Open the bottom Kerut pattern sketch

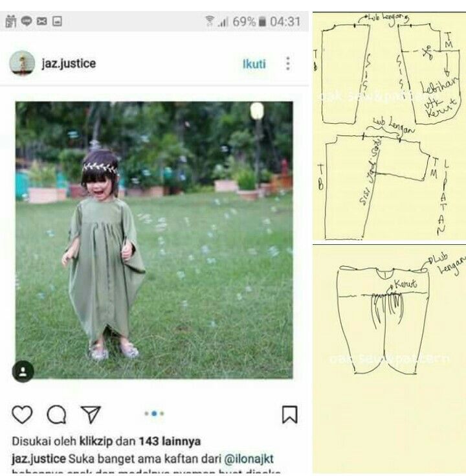tap(389, 360)
